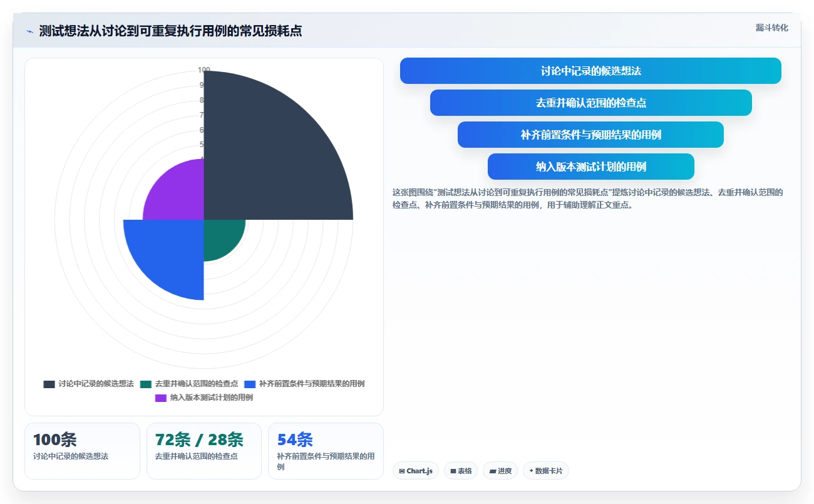Viewport: 814px width, 504px height.
Task: Open the 72条 / 28条 data card
Action: point(203,451)
